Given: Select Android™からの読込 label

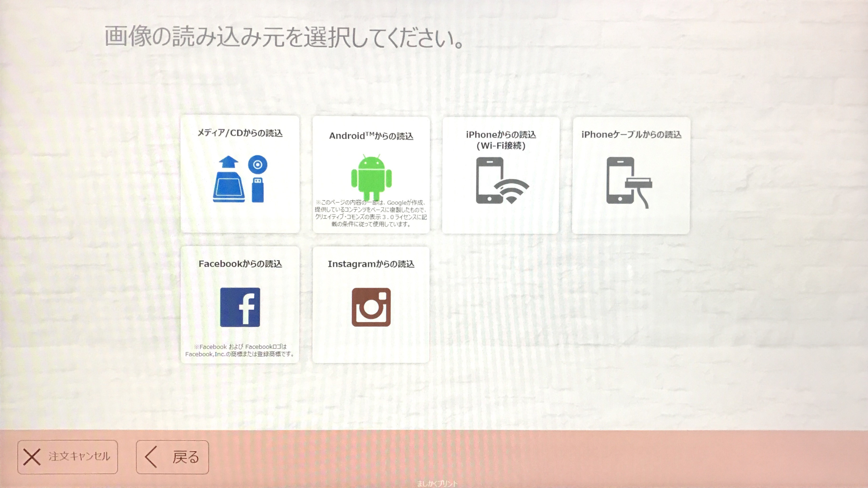Looking at the screenshot, I should [x=371, y=136].
